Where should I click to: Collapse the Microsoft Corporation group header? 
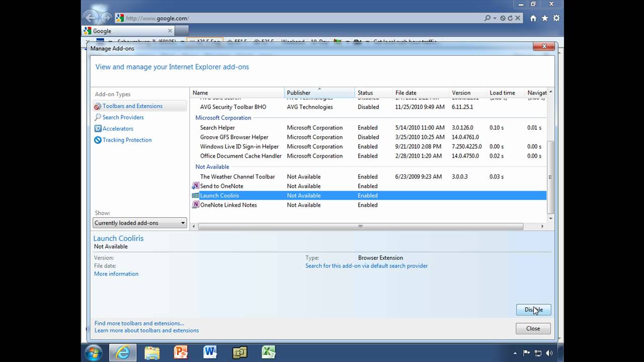[223, 118]
